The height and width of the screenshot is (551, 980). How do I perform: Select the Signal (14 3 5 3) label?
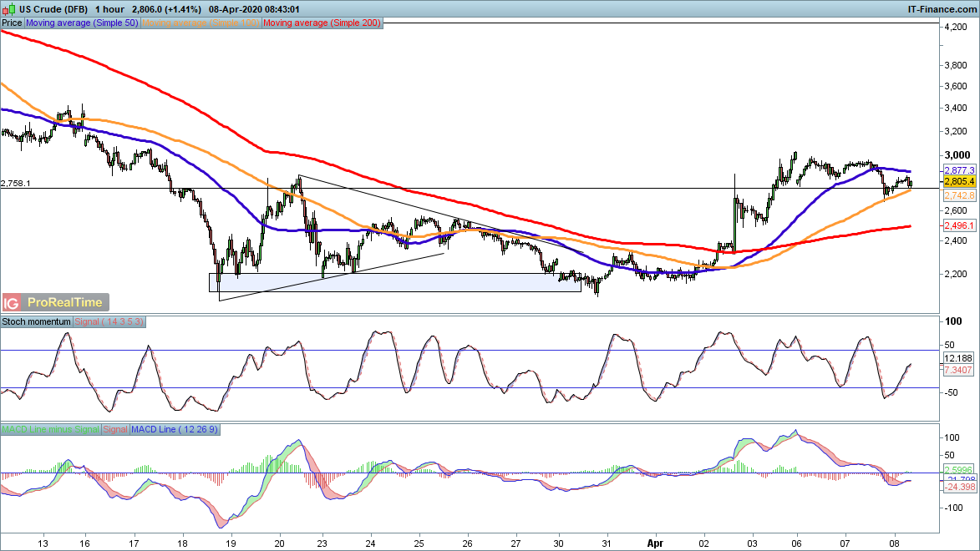109,321
